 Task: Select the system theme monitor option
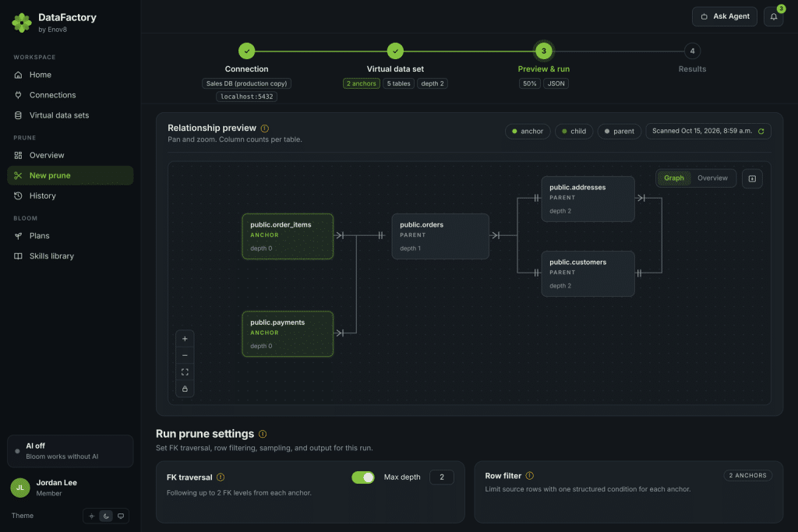click(x=121, y=516)
